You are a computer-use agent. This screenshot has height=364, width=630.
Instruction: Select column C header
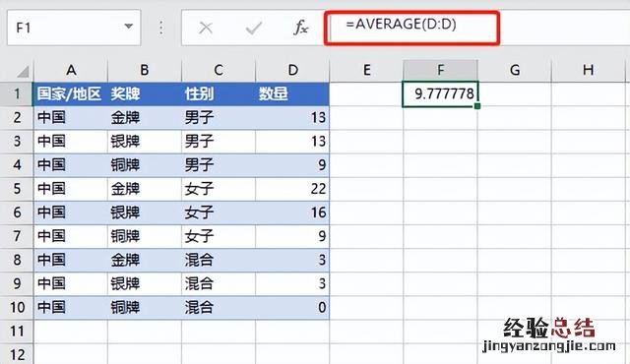[219, 71]
